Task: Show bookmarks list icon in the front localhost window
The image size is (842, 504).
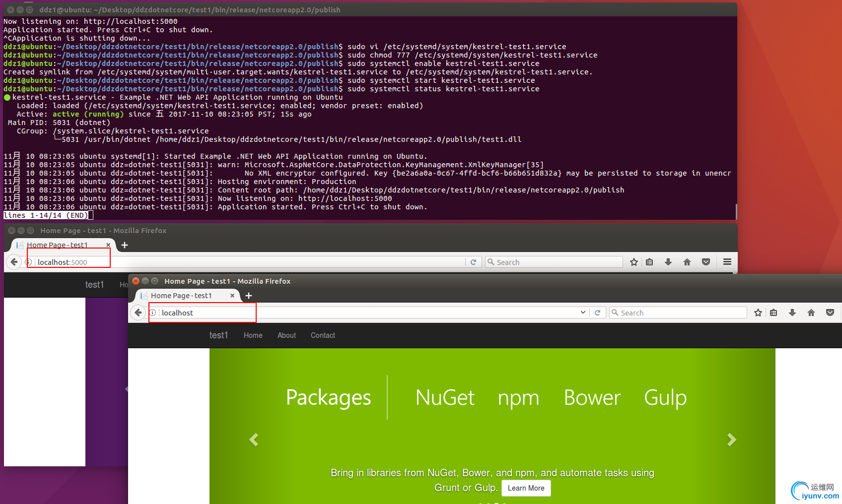Action: click(x=773, y=313)
